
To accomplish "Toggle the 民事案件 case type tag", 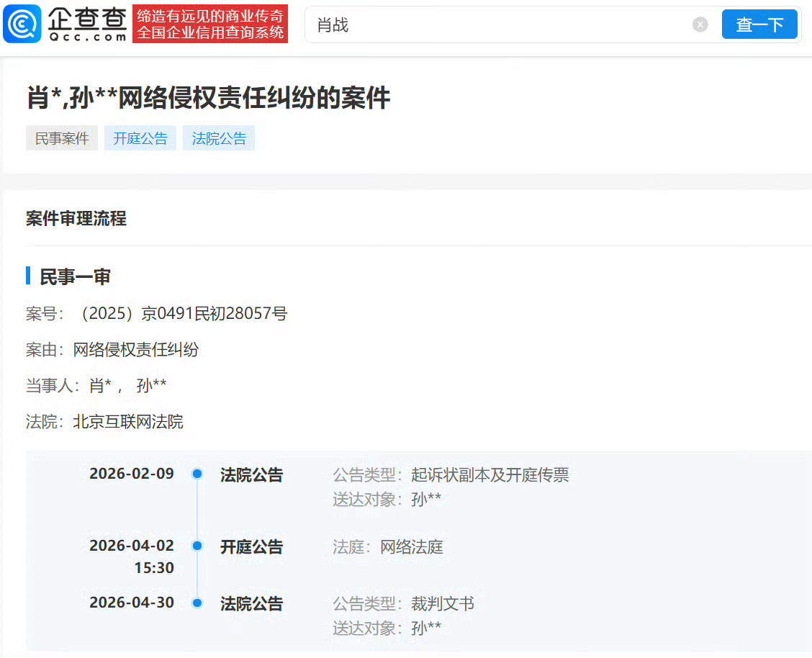I will tap(61, 138).
